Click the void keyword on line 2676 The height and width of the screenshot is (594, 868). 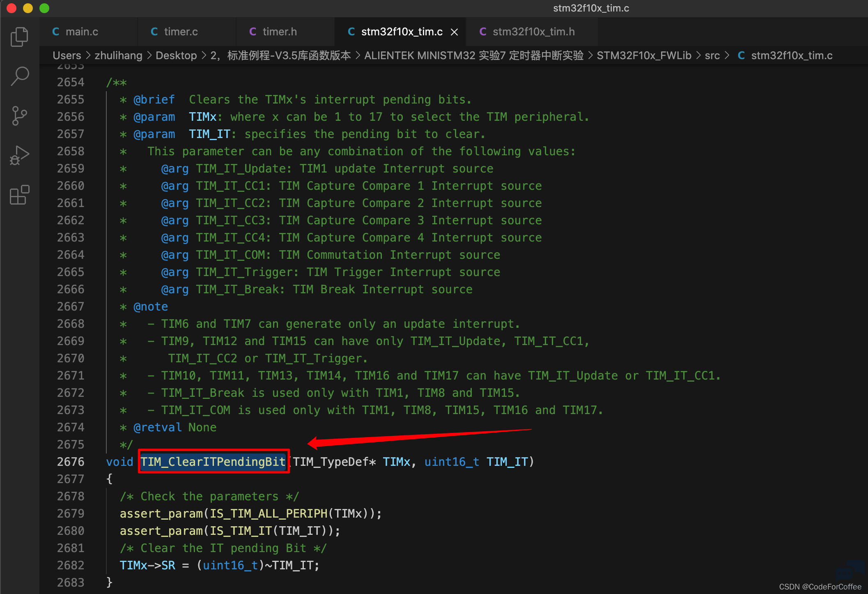[119, 462]
